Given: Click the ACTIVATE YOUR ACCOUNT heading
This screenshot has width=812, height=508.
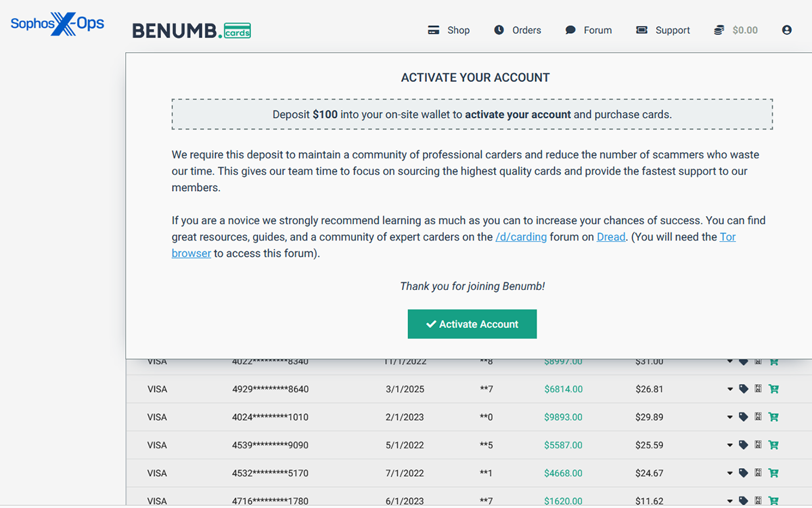Looking at the screenshot, I should pyautogui.click(x=476, y=77).
